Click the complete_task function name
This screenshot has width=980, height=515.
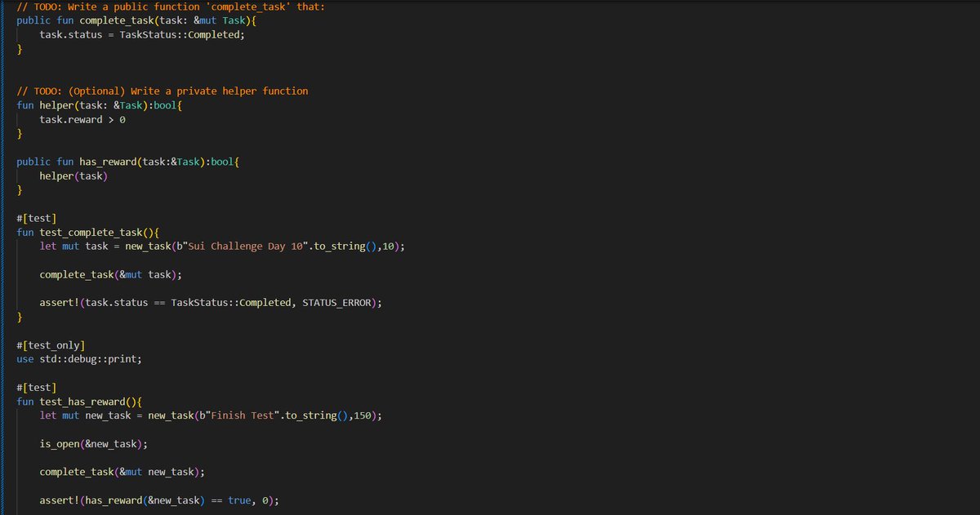click(x=118, y=20)
